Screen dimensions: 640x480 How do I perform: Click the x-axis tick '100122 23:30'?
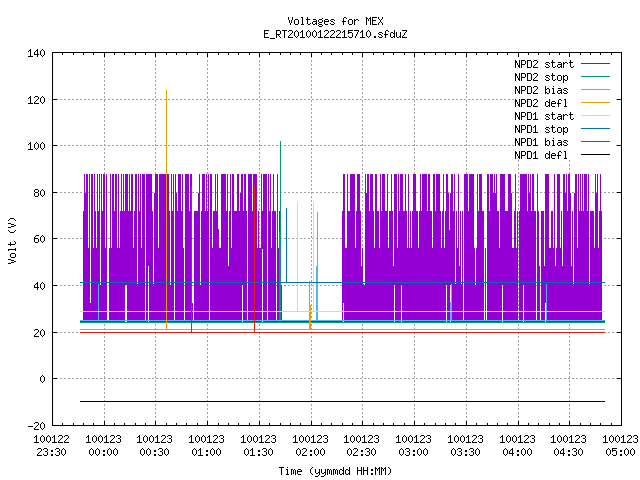pyautogui.click(x=51, y=446)
